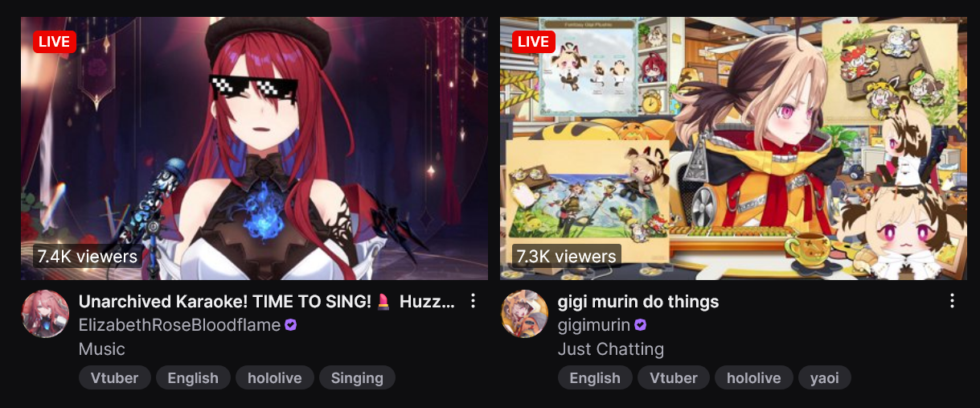
Task: Open the gigi murin do things title
Action: coord(638,302)
